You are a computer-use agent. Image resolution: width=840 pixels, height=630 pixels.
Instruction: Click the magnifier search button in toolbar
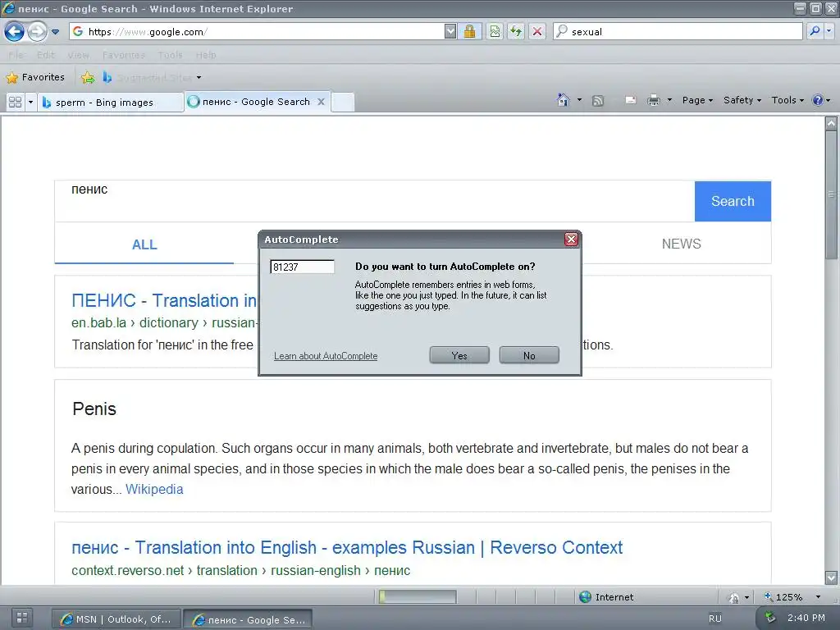(815, 31)
